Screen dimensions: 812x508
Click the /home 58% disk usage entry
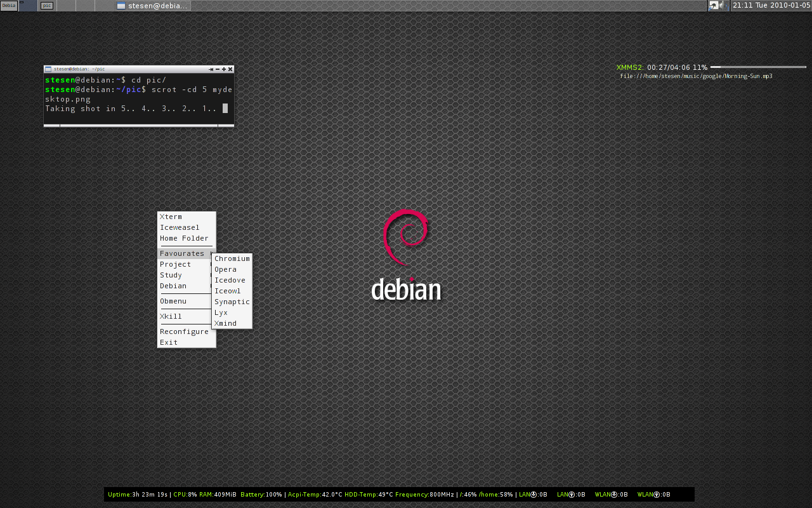coord(495,495)
